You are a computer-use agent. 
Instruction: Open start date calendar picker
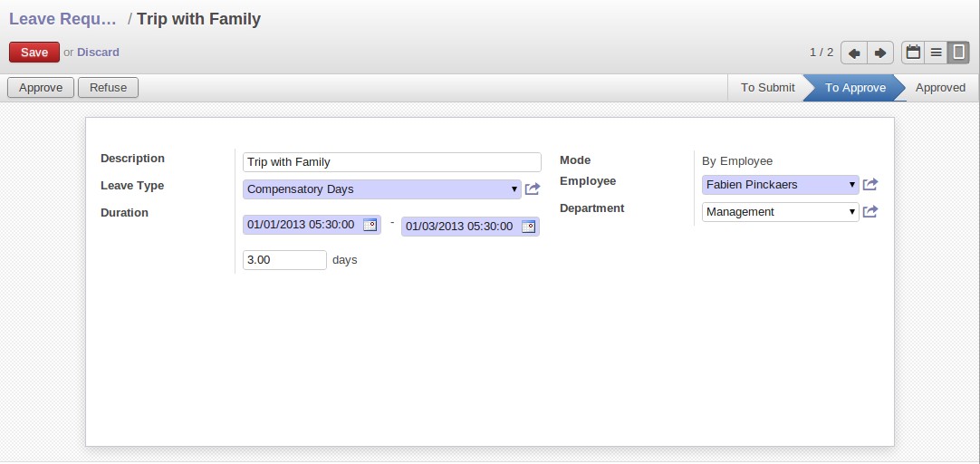point(370,225)
